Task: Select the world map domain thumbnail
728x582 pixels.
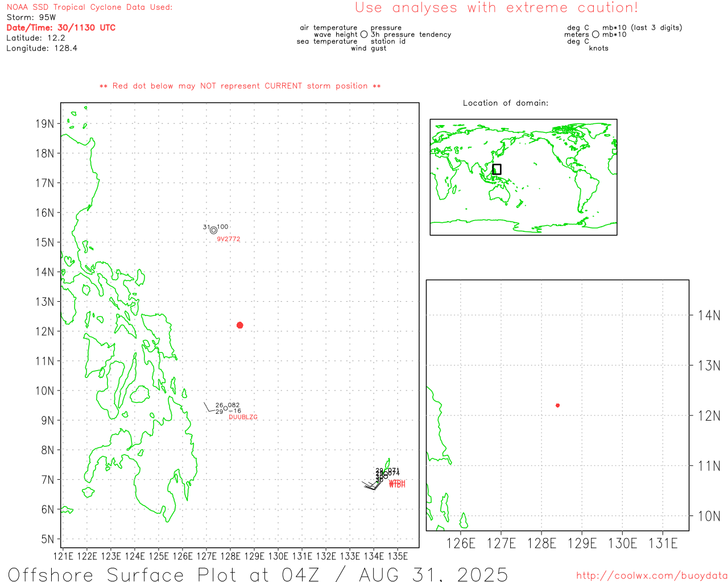Action: (523, 177)
